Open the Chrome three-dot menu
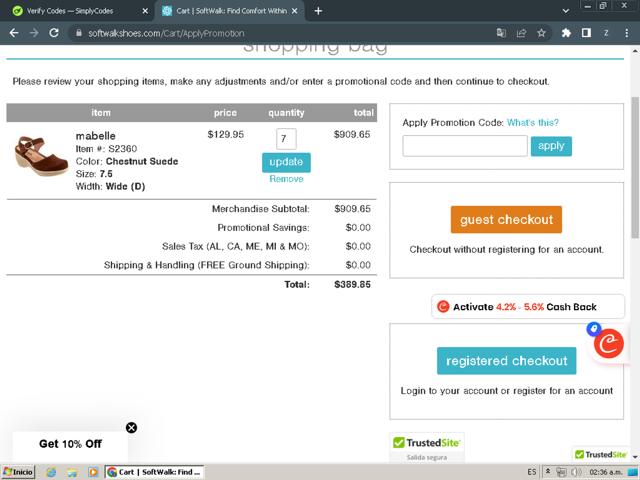640x480 pixels. pos(627,33)
